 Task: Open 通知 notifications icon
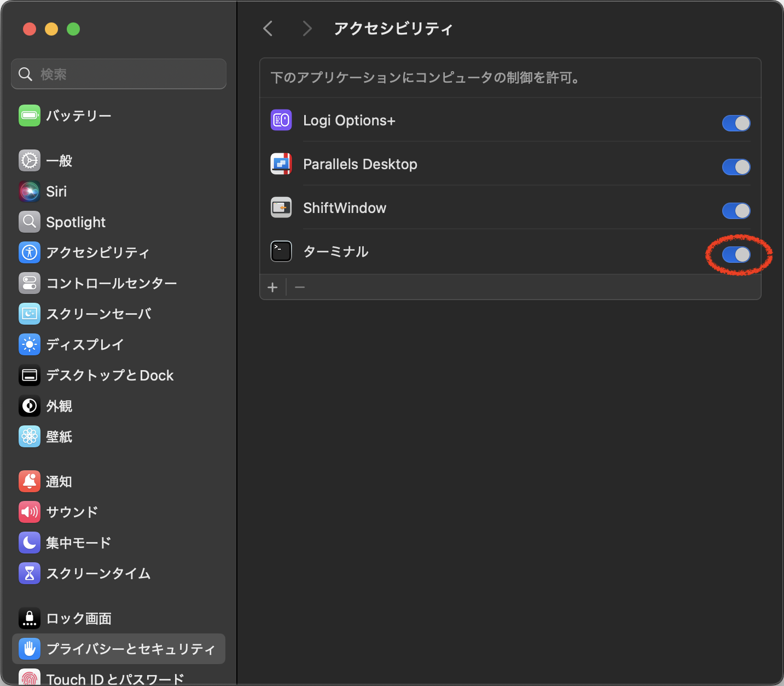tap(30, 481)
